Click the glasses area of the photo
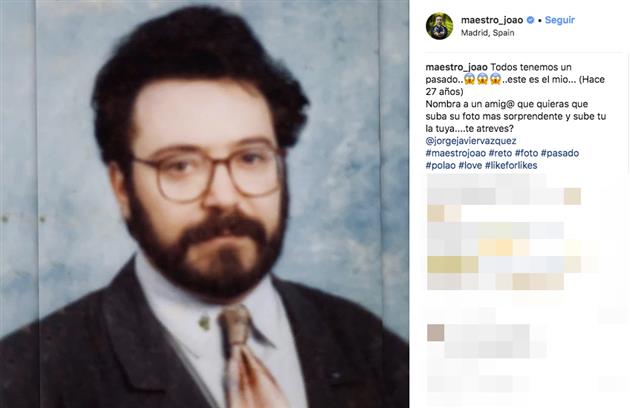630x408 pixels. [207, 173]
